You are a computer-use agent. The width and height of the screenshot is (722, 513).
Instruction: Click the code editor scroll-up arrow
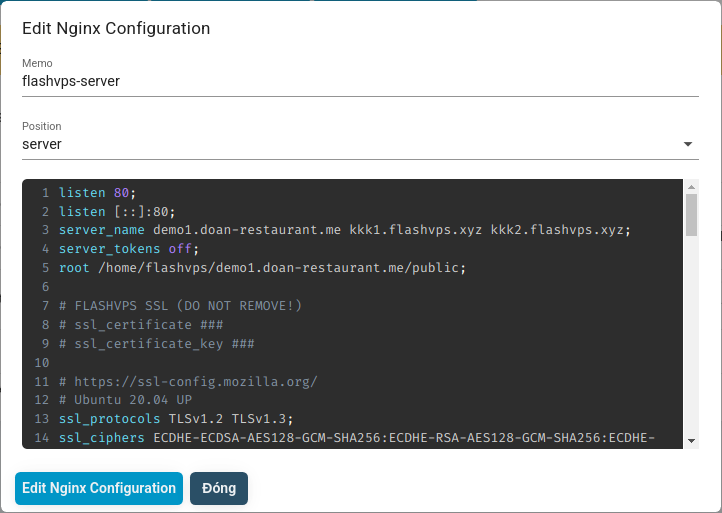coord(691,187)
